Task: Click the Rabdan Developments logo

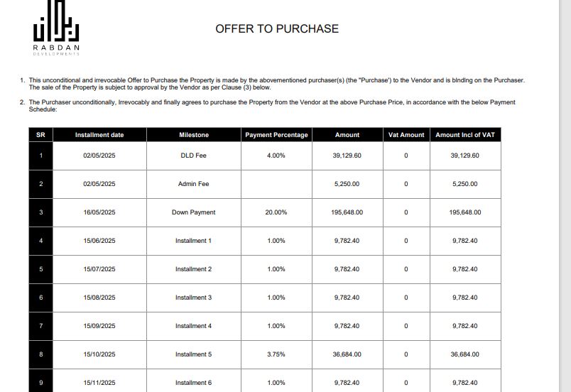Action: pos(56,28)
